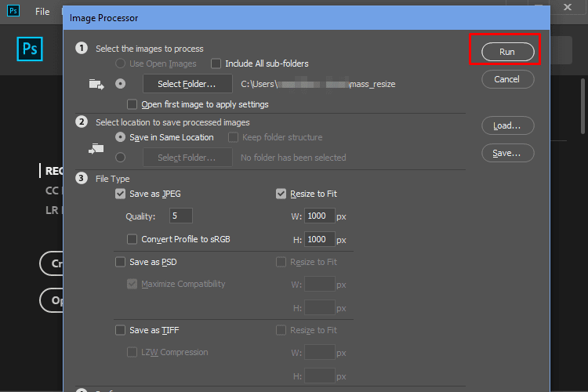Click the JPEG Quality input field
588x392 pixels.
[181, 216]
